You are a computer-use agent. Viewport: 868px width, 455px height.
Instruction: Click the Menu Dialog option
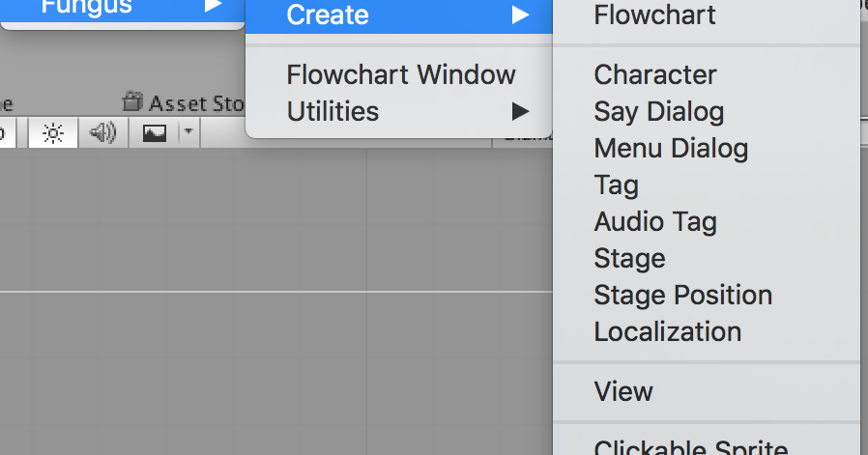[x=671, y=148]
